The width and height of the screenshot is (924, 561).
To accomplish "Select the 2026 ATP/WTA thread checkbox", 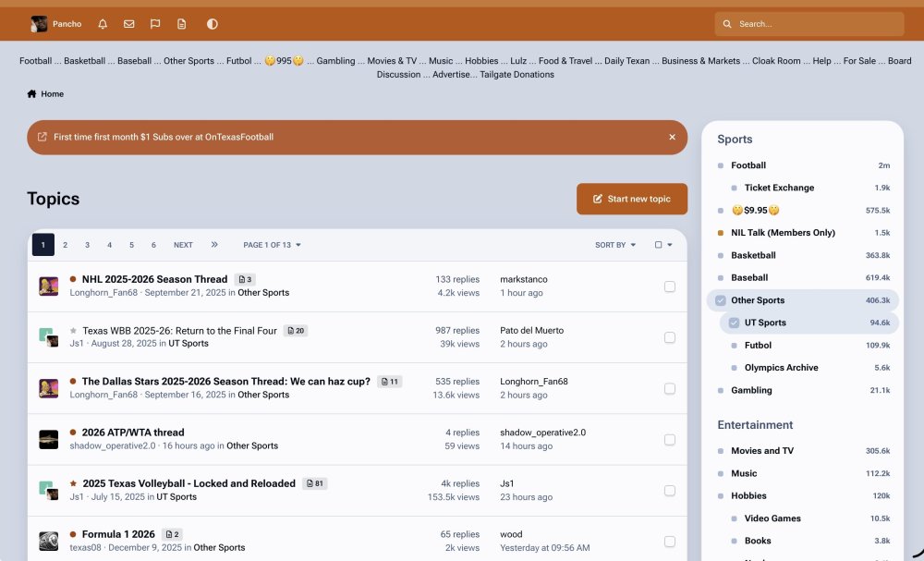I will coord(670,440).
